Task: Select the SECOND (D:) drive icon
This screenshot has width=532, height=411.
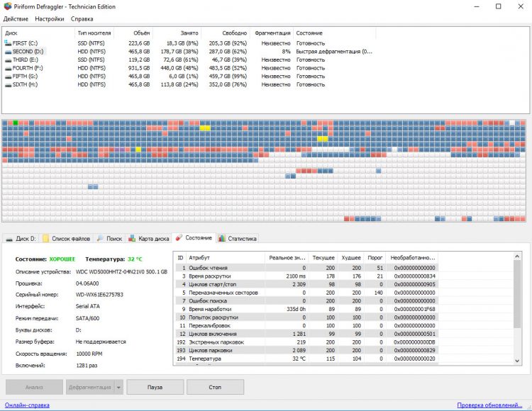Action: (x=8, y=52)
